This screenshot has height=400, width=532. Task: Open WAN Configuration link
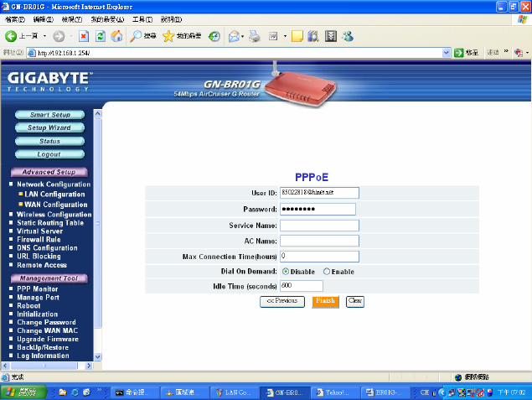tap(56, 205)
